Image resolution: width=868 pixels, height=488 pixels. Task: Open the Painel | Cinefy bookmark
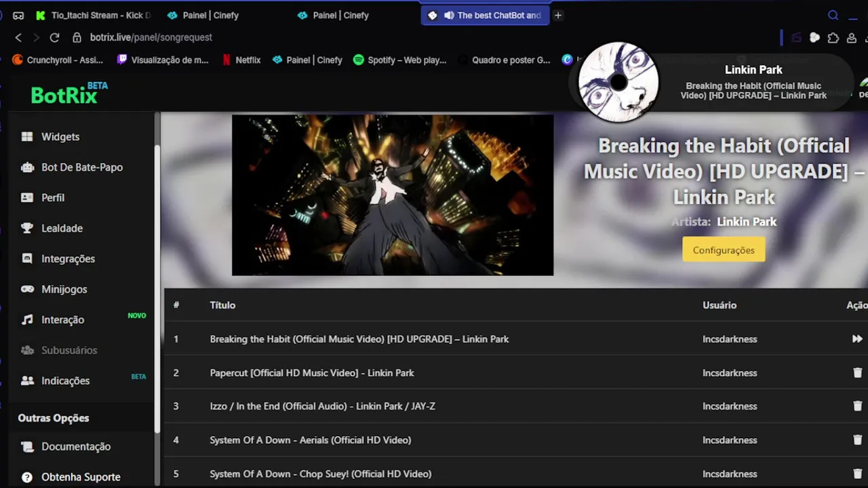tap(307, 60)
